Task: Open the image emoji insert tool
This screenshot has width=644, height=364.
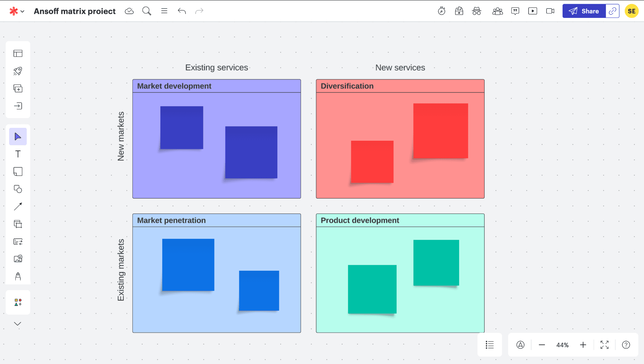Action: [x=18, y=259]
